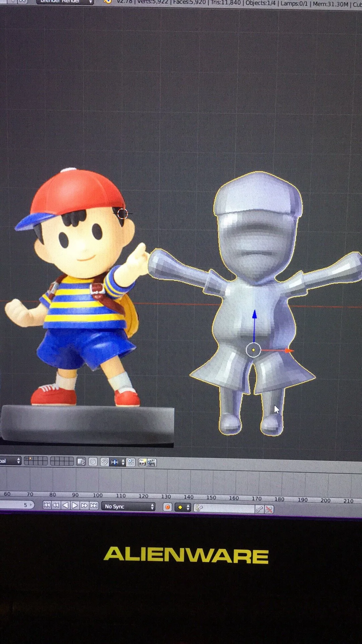
Task: Jump to the next keyframe
Action: coord(84,505)
